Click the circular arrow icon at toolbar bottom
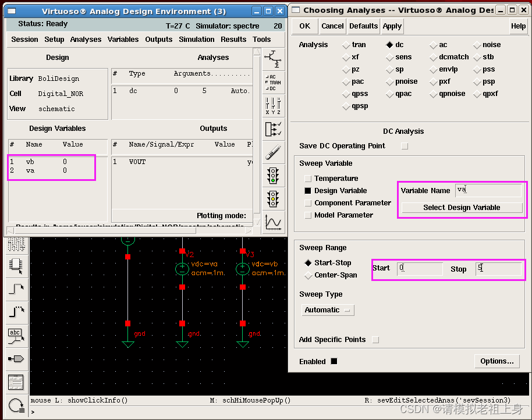532x420 pixels. [16, 405]
